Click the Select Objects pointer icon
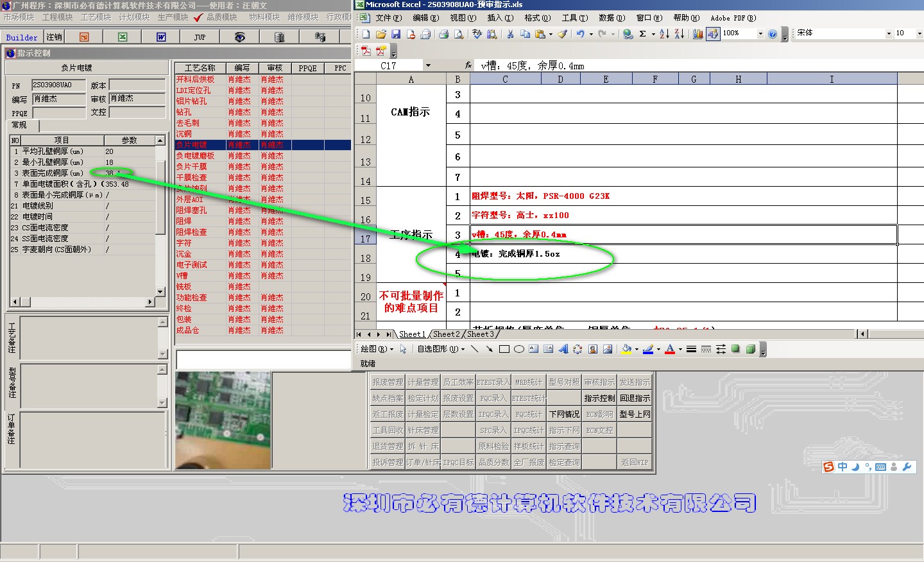The height and width of the screenshot is (562, 924). point(403,349)
